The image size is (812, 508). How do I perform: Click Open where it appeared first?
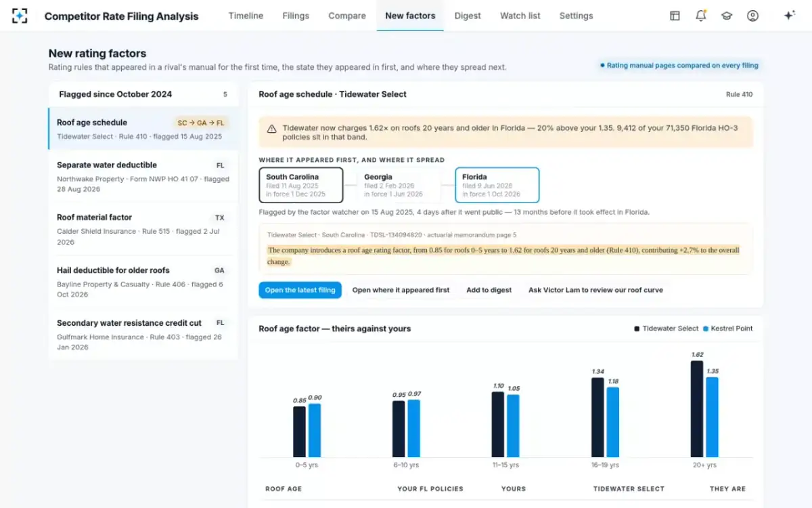coord(401,290)
